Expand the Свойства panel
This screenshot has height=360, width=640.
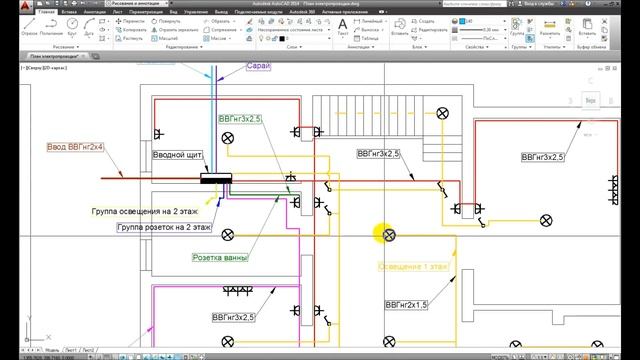tap(477, 47)
